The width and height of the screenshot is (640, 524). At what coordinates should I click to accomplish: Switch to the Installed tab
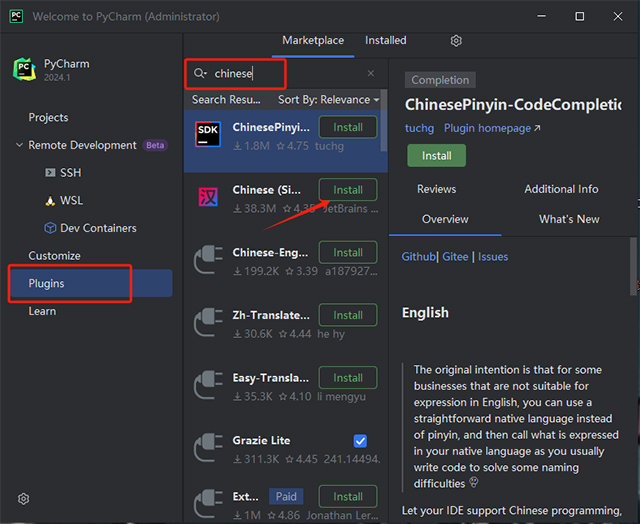point(385,41)
